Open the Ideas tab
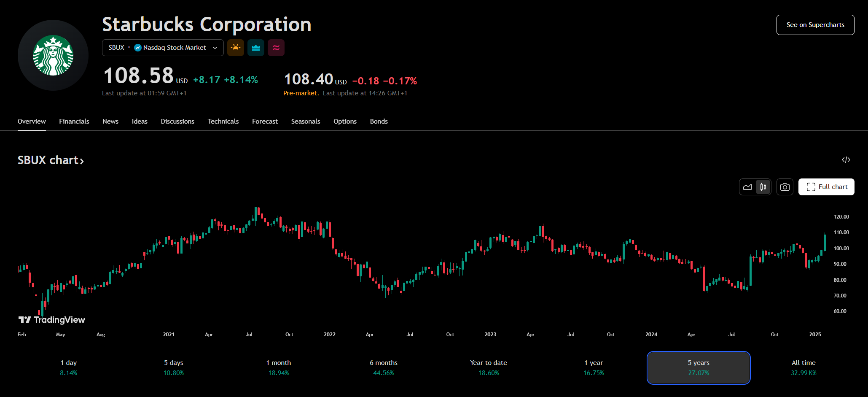Image resolution: width=868 pixels, height=397 pixels. coord(140,122)
